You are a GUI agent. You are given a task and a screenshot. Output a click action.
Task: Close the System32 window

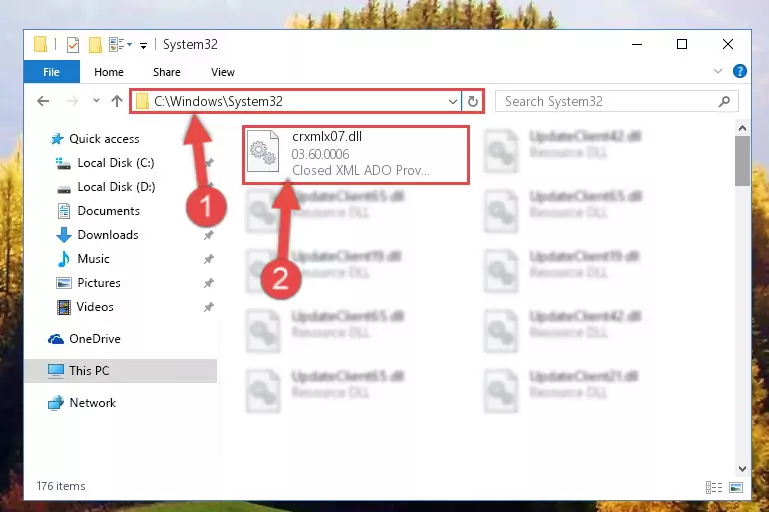click(728, 45)
